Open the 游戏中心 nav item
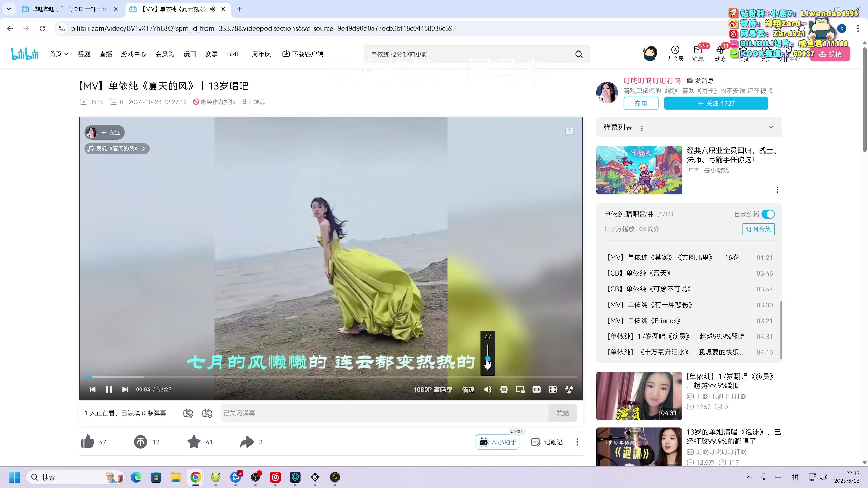 (x=134, y=54)
